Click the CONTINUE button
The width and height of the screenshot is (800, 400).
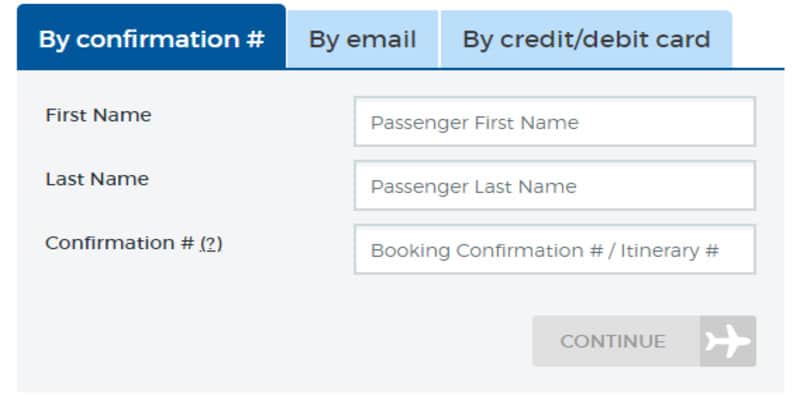click(x=644, y=341)
